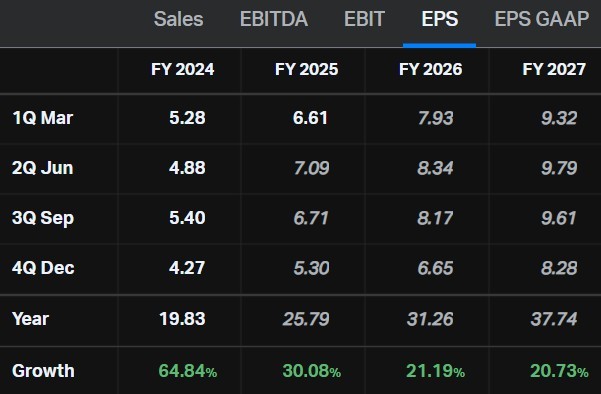Select the FY 2024 column header
Viewport: 601px width, 394px height.
pyautogui.click(x=182, y=69)
